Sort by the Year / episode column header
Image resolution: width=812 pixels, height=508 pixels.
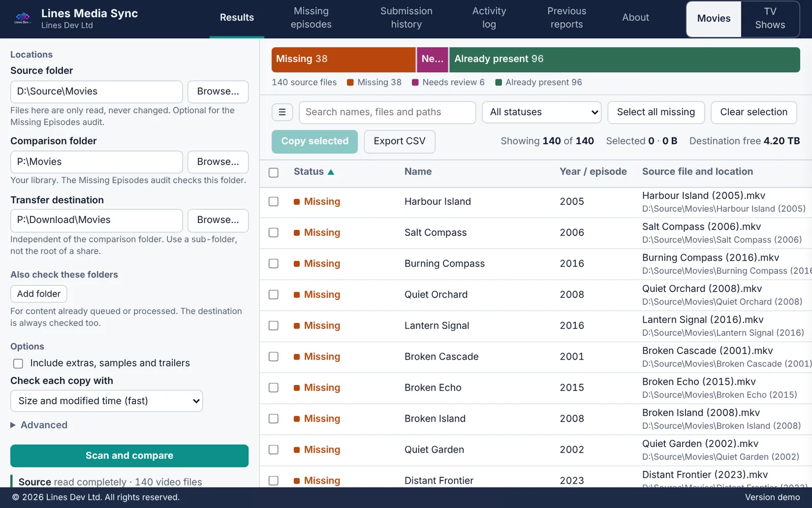(593, 172)
